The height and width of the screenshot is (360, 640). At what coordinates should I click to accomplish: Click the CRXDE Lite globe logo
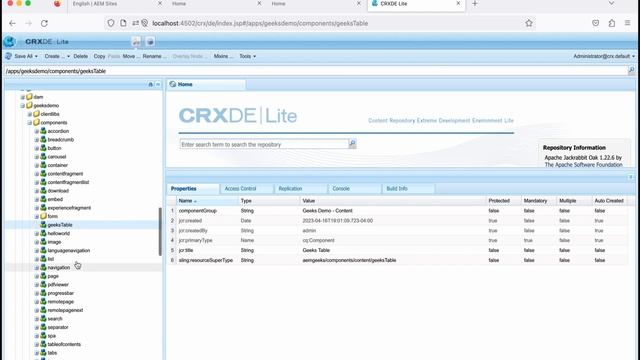click(9, 42)
